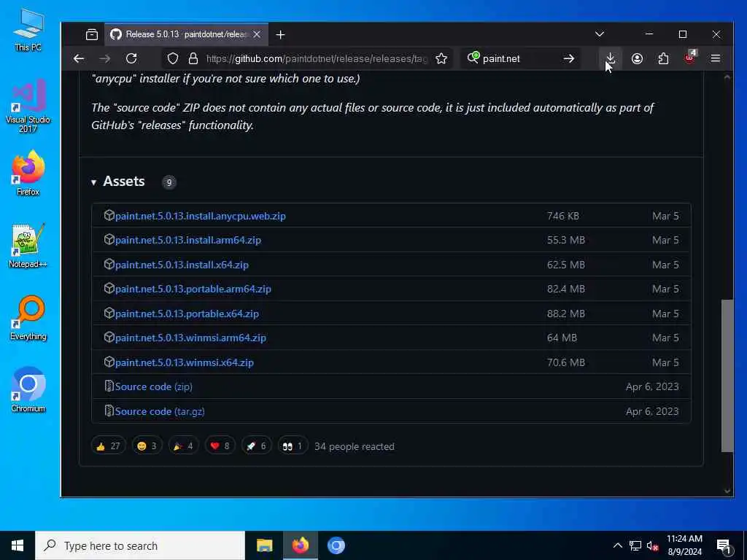Image resolution: width=747 pixels, height=560 pixels.
Task: Click the search engine magnifier icon
Action: [473, 58]
